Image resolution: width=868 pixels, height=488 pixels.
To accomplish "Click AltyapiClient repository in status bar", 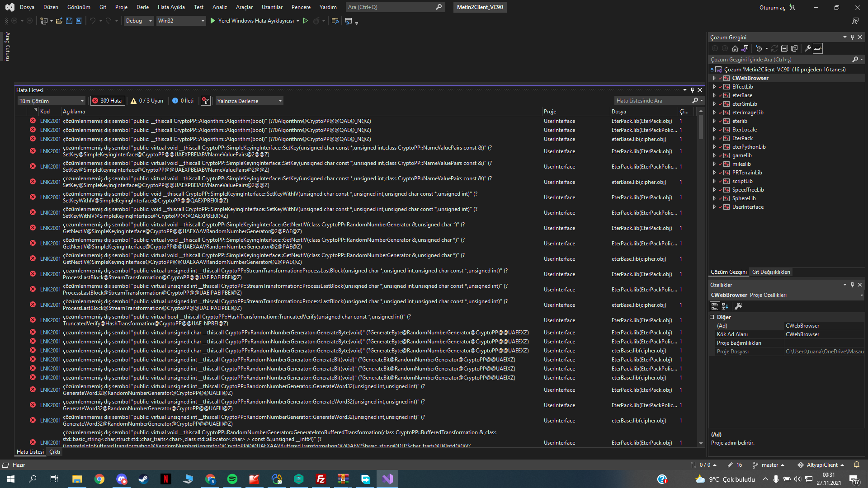I will 821,465.
